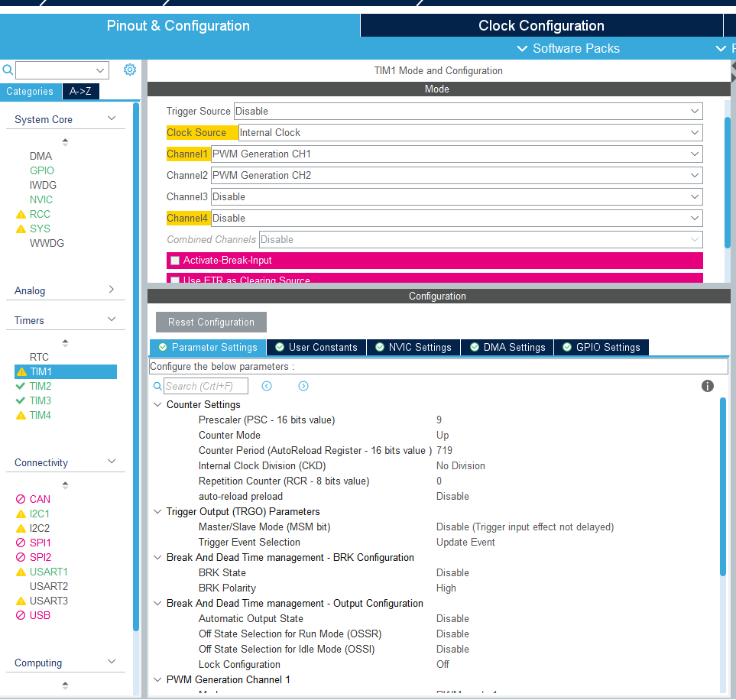Open the GPIO Settings tab

(x=601, y=348)
